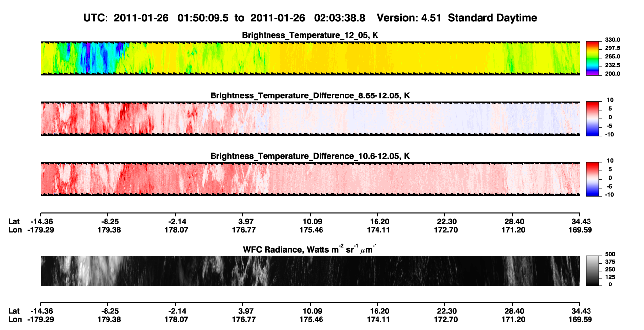Click the red-blue colorbar beside the 10.6-12.05 panel

pos(593,179)
